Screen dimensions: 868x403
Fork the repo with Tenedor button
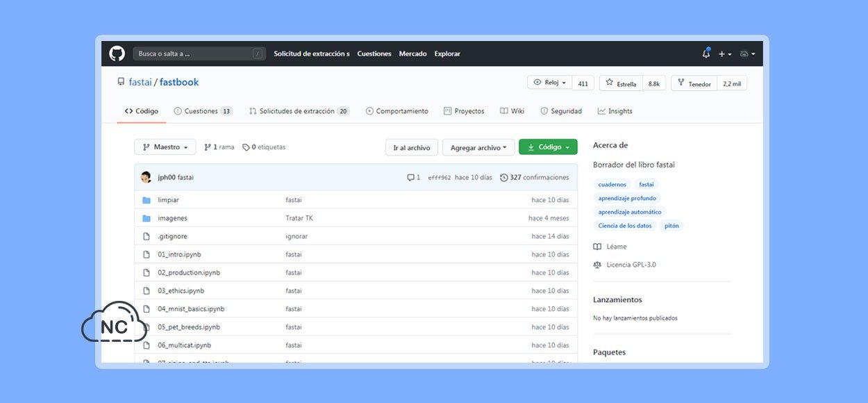click(x=694, y=83)
